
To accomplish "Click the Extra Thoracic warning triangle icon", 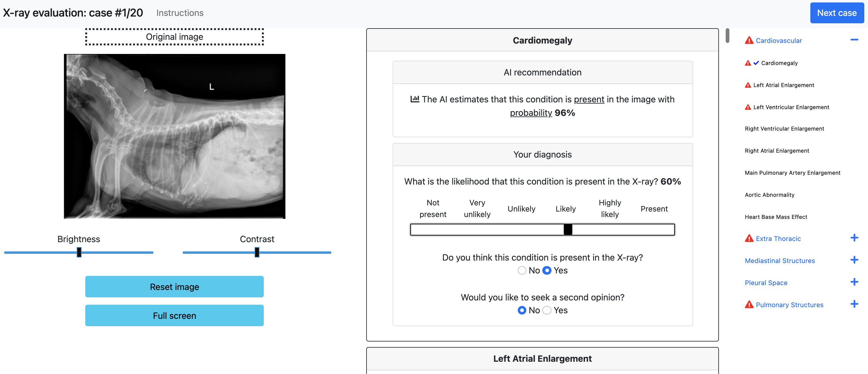I will tap(749, 238).
